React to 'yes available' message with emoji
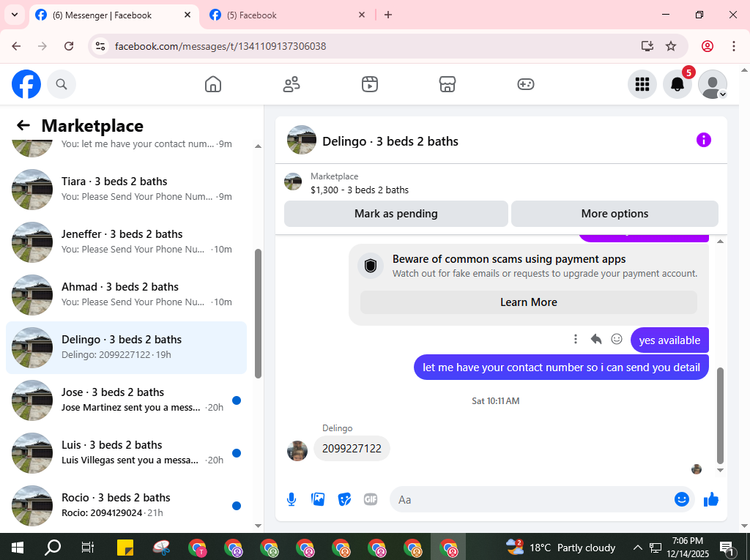 617,339
